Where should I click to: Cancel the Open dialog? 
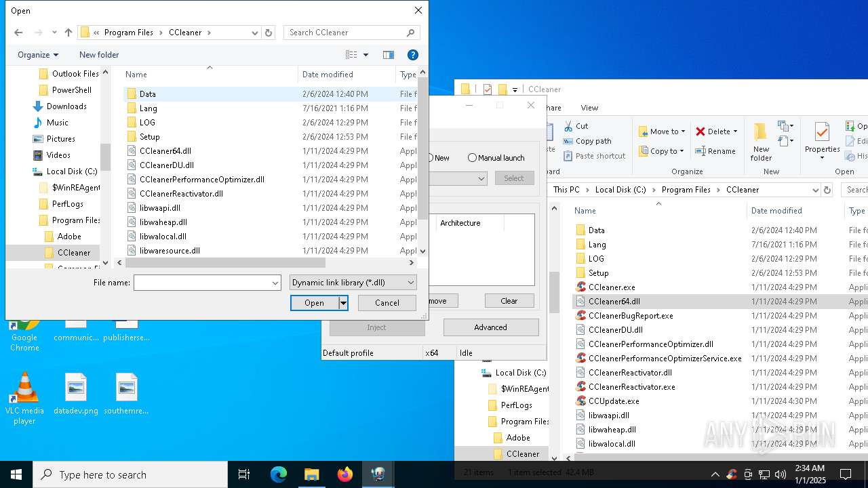click(387, 303)
